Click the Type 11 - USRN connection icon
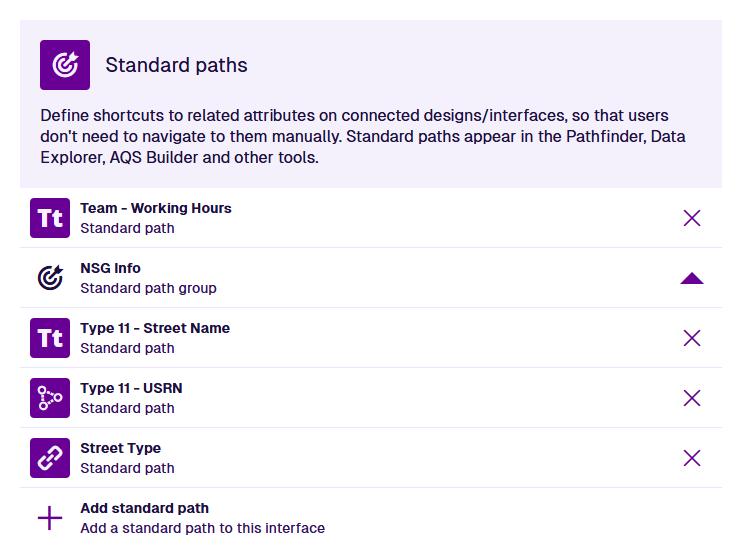 click(50, 398)
